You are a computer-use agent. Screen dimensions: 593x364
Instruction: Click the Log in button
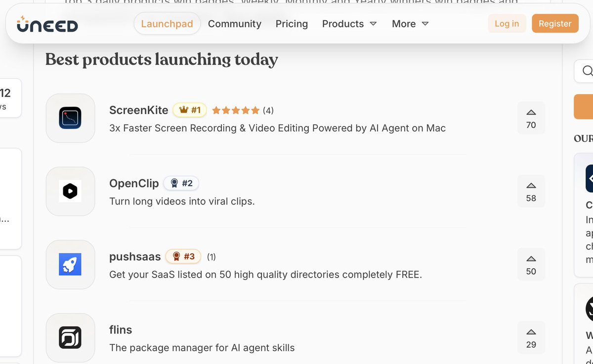tap(507, 24)
